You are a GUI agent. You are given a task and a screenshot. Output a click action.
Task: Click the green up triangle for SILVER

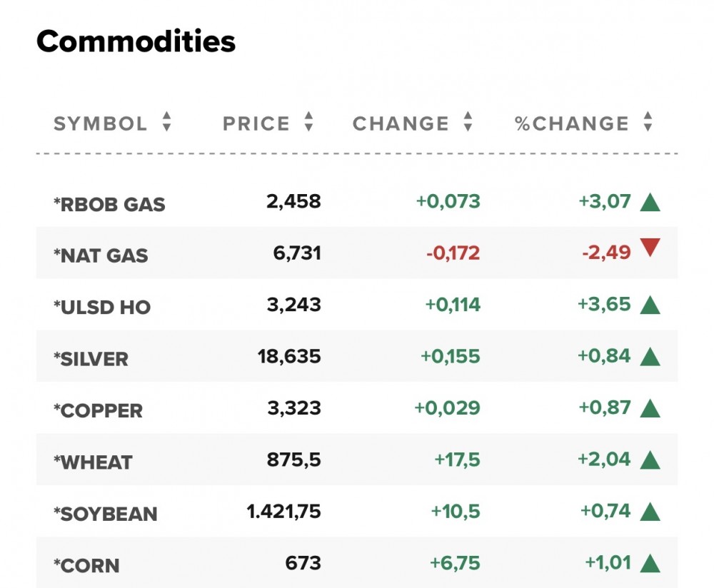[650, 357]
